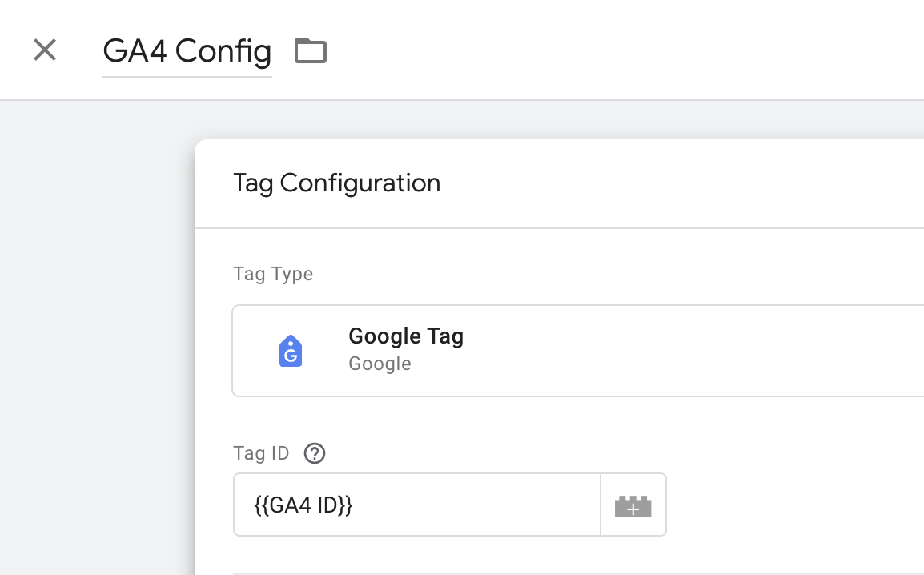The height and width of the screenshot is (575, 924).
Task: Edit the GA4 Config tag name
Action: pos(187,51)
